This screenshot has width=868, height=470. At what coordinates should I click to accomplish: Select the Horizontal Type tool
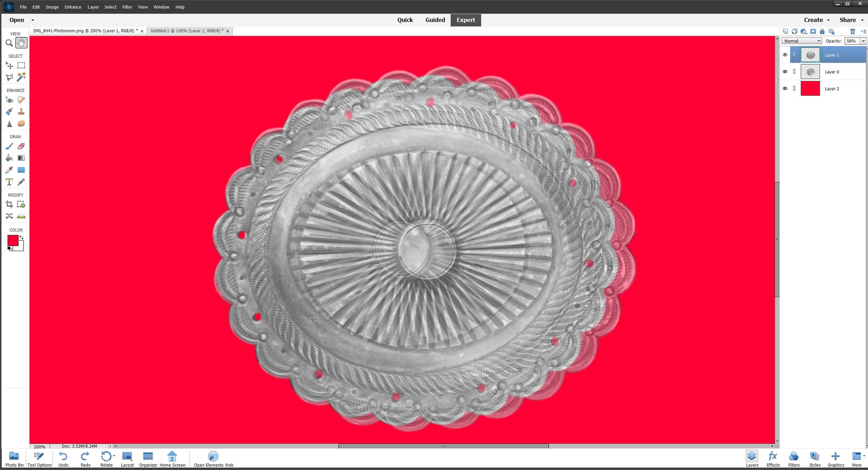tap(9, 182)
